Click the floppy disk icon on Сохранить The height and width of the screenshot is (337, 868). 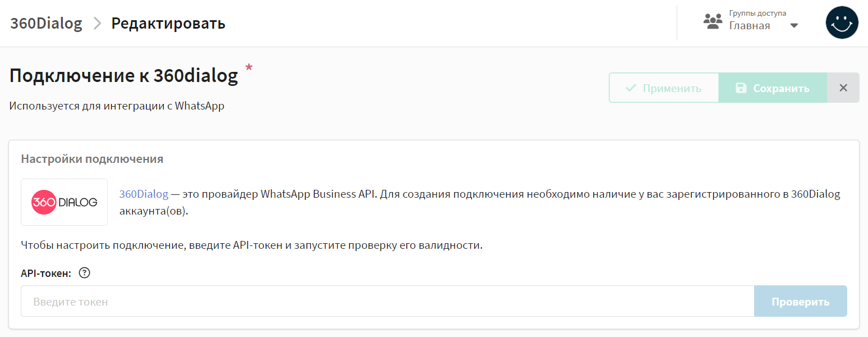741,88
